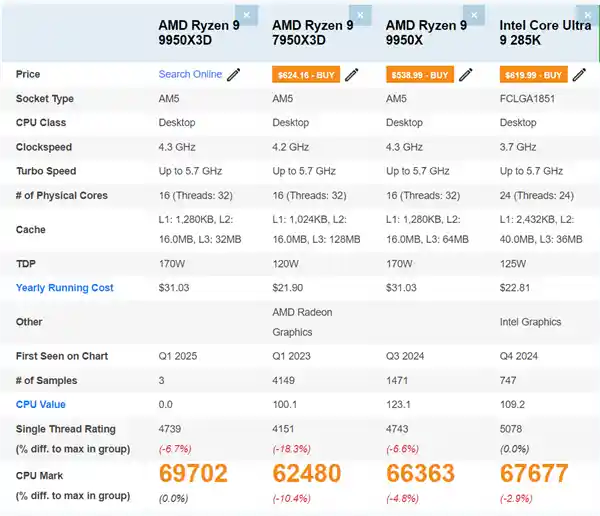Remove Intel Core Ultra 9 285K column with its X
The width and height of the screenshot is (600, 516).
[x=588, y=15]
